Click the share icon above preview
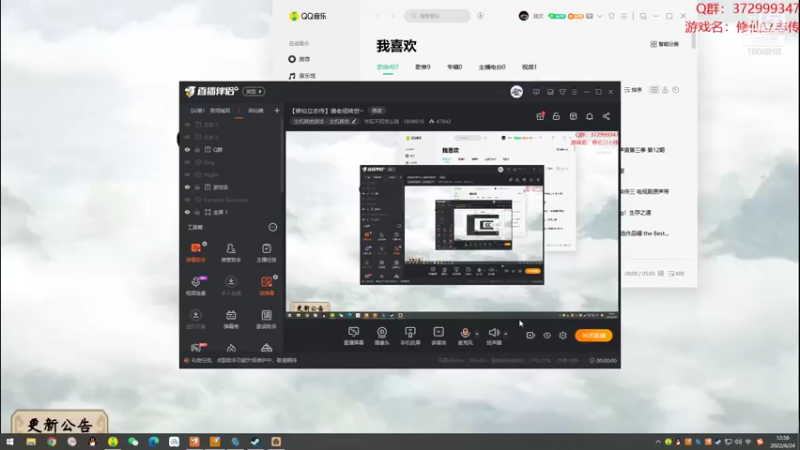 (606, 116)
